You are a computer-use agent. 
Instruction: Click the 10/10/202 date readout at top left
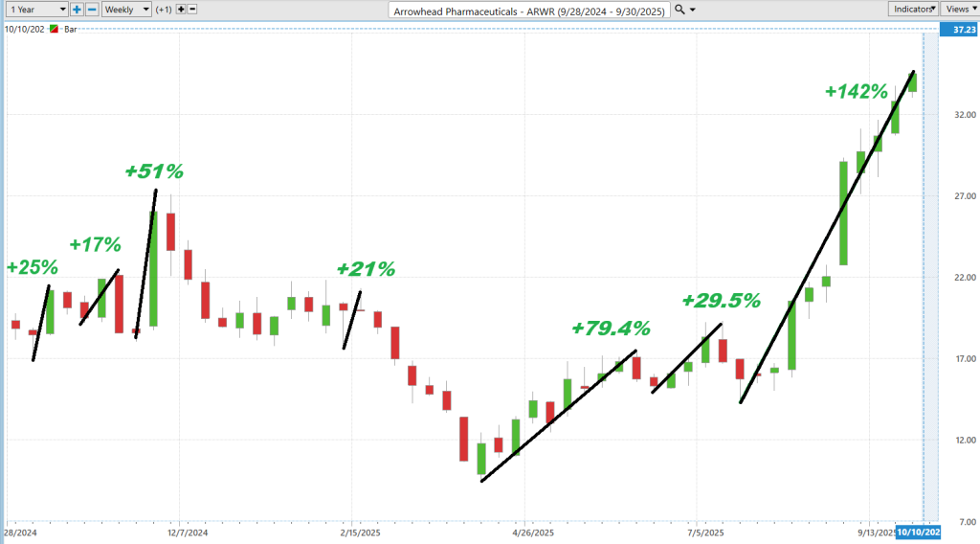(x=25, y=30)
